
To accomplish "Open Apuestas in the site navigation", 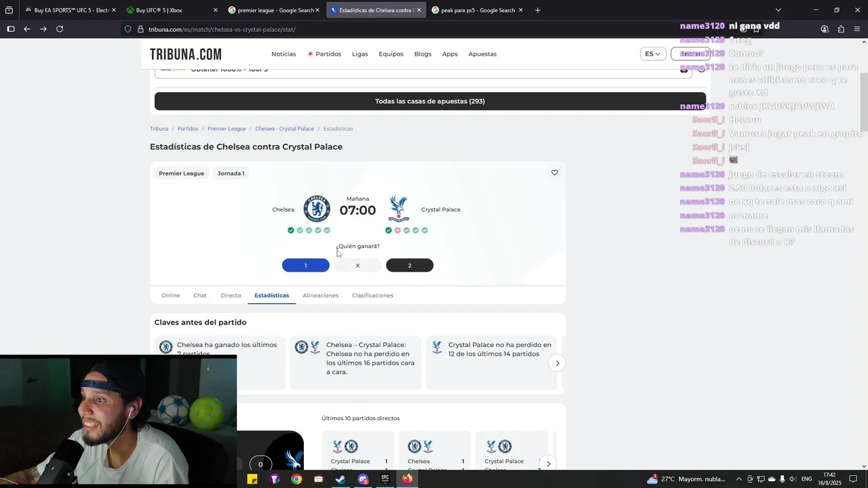I will pyautogui.click(x=483, y=54).
